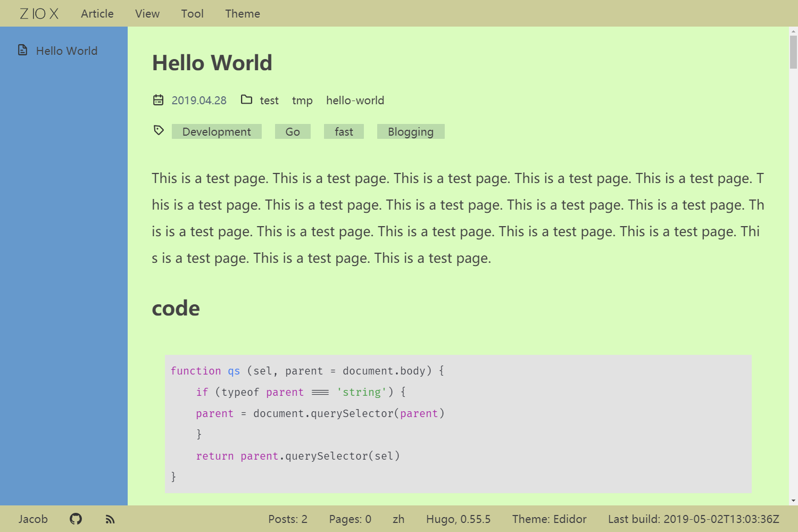Open the test category link
The height and width of the screenshot is (532, 798).
269,101
